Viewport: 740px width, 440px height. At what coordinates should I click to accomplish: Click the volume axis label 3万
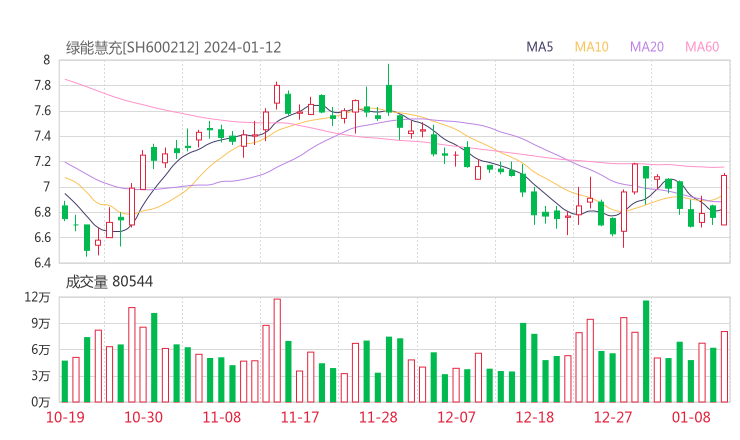pyautogui.click(x=41, y=376)
